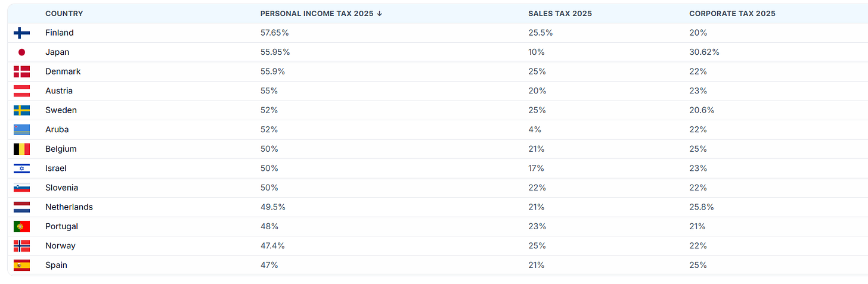
Task: Click the Japan flag icon
Action: 21,52
